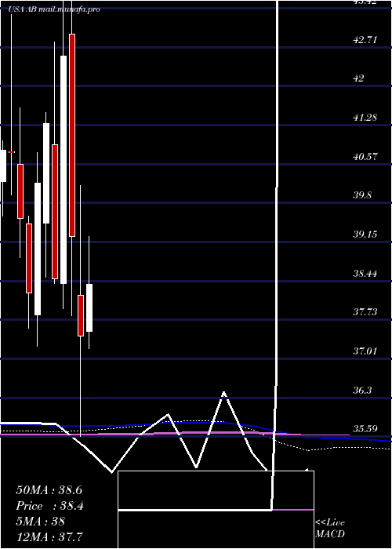
Task: Click the 37.01 price axis label
Action: 365,351
